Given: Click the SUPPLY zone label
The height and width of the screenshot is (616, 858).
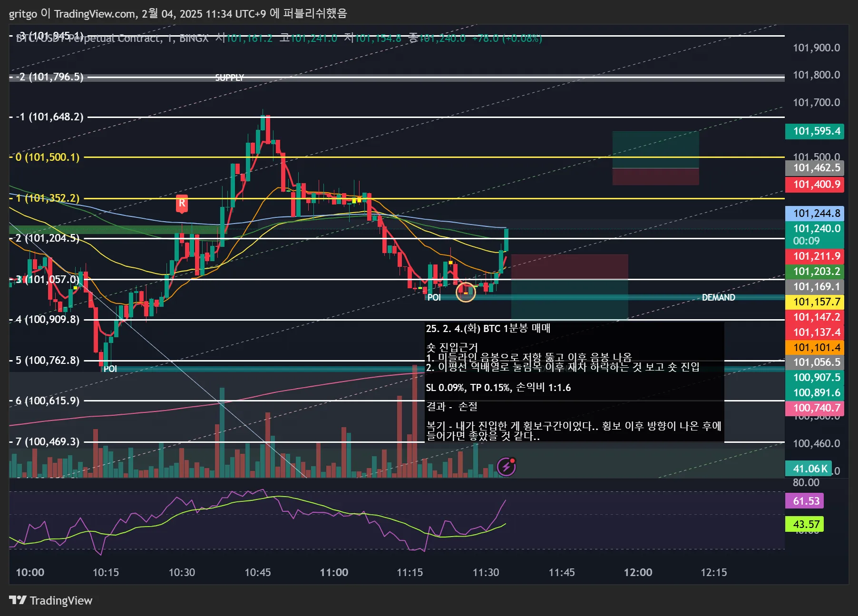Looking at the screenshot, I should point(229,78).
